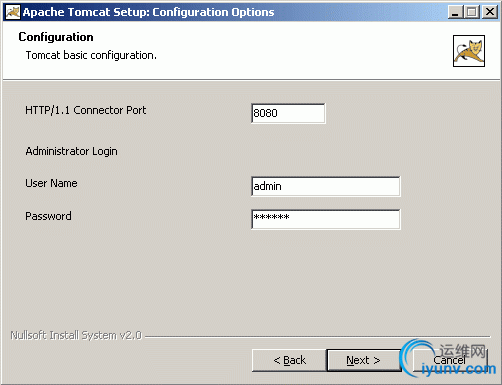Click the Tomcat basic configuration subtitle

pos(91,55)
